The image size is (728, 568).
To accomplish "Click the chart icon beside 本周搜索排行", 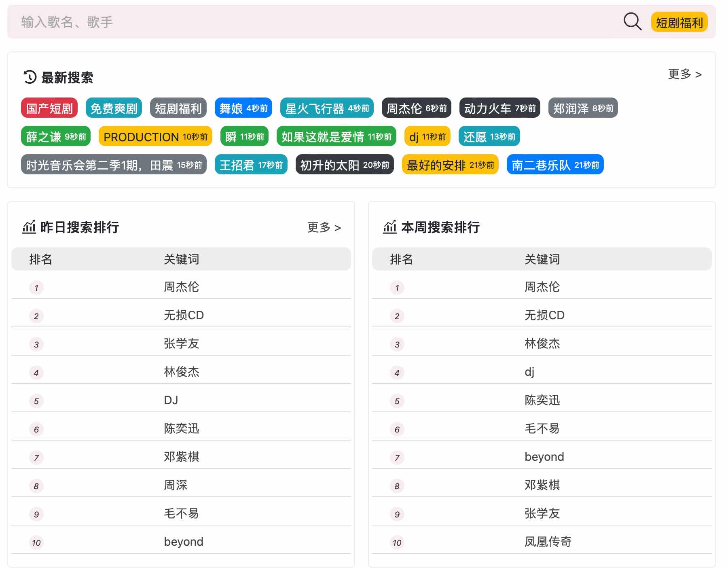I will click(x=390, y=227).
